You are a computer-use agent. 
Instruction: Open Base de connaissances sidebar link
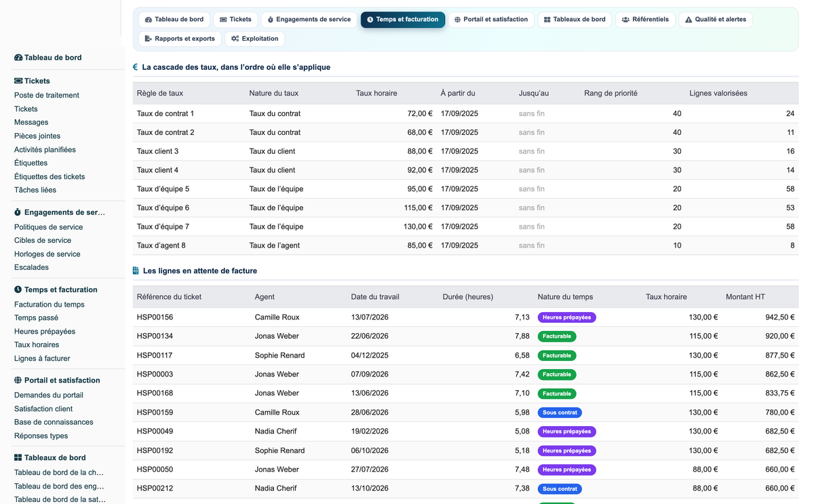tap(54, 423)
